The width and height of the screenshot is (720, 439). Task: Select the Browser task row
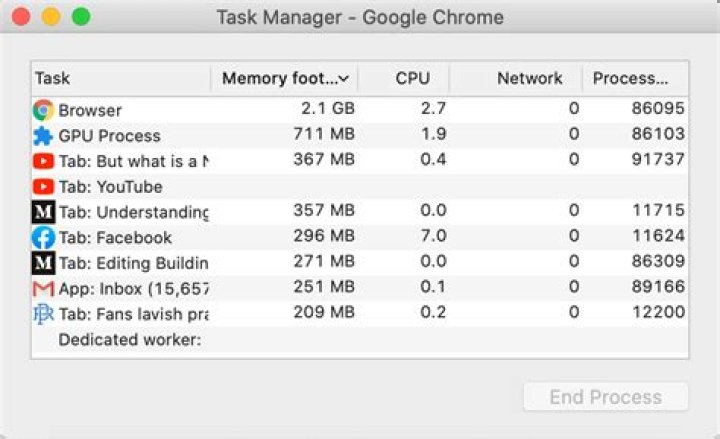coord(360,110)
